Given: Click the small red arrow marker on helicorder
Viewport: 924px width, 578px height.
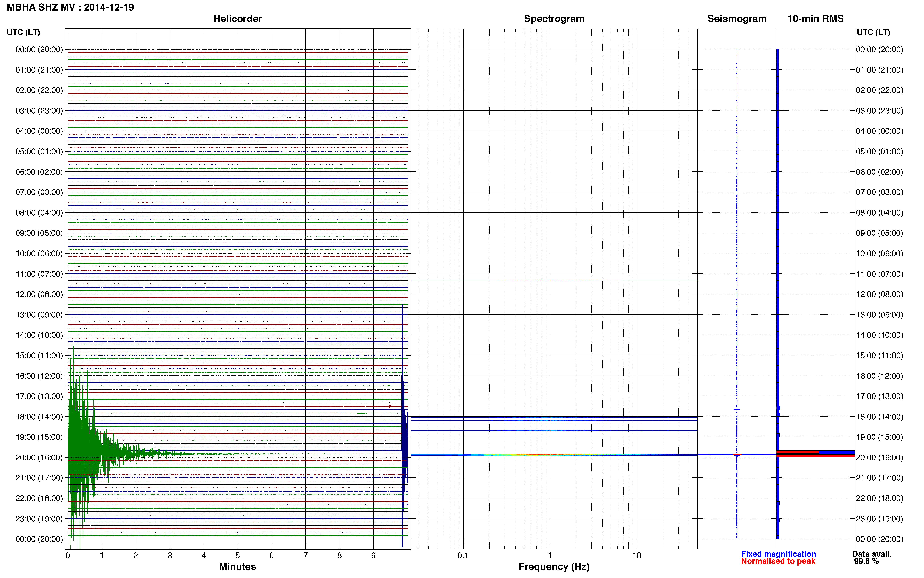Looking at the screenshot, I should (x=392, y=406).
